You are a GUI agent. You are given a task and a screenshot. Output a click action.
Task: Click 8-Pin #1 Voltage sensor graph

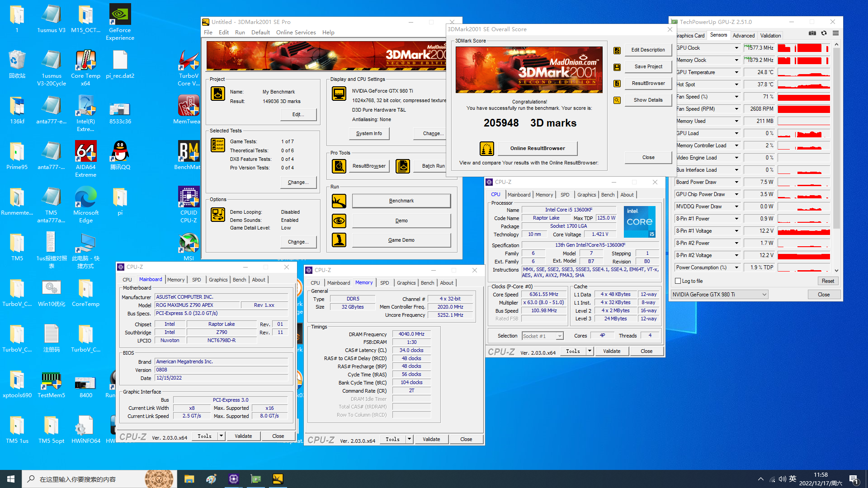click(x=803, y=231)
